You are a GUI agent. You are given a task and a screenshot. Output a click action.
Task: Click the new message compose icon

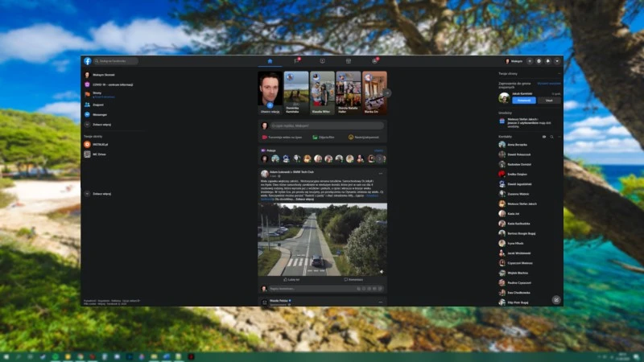(555, 299)
